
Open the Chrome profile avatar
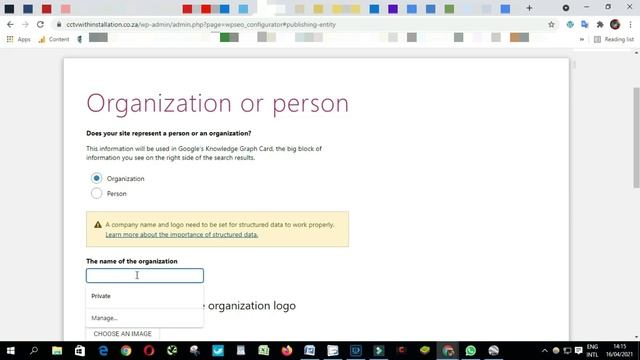[615, 24]
